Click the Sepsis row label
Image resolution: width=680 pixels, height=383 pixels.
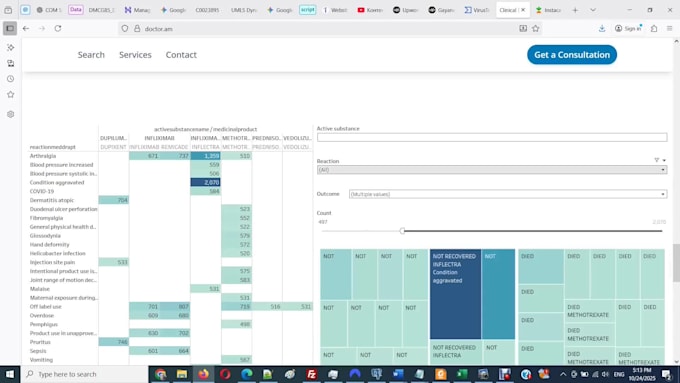[38, 351]
